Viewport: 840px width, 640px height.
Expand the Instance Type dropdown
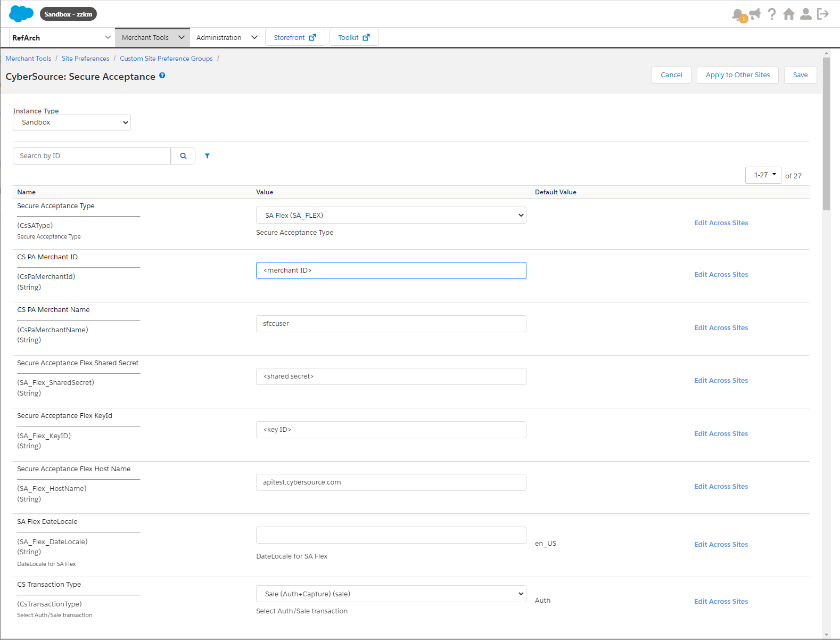[72, 122]
